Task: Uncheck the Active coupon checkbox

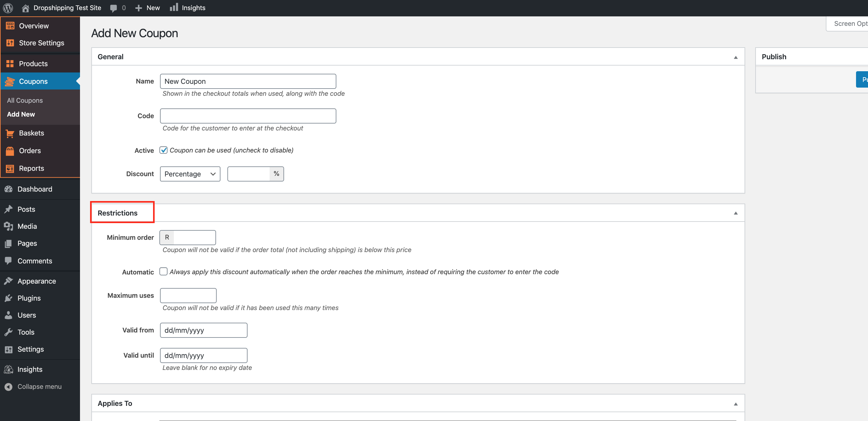Action: point(163,150)
